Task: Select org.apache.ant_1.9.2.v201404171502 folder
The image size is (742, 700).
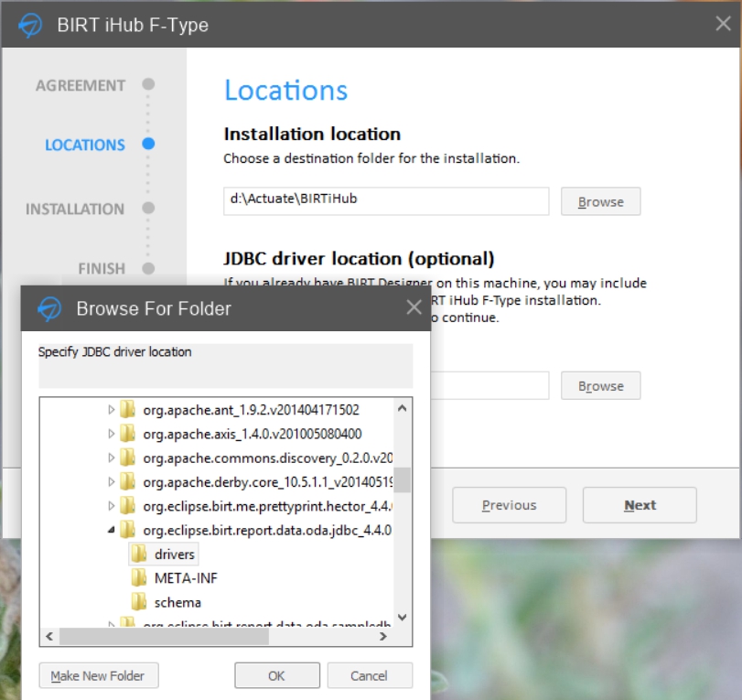Action: (x=252, y=410)
